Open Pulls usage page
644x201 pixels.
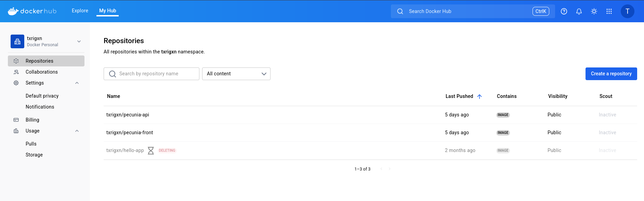coord(31,144)
